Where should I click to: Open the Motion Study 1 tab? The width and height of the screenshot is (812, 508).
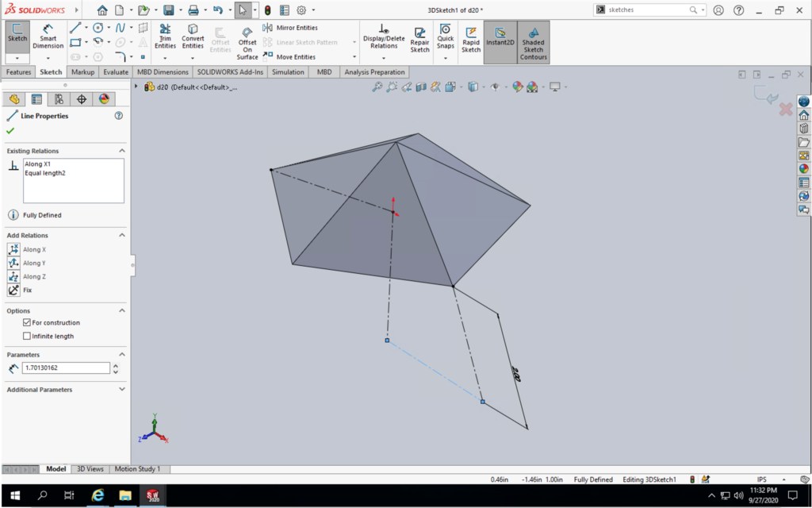(137, 469)
